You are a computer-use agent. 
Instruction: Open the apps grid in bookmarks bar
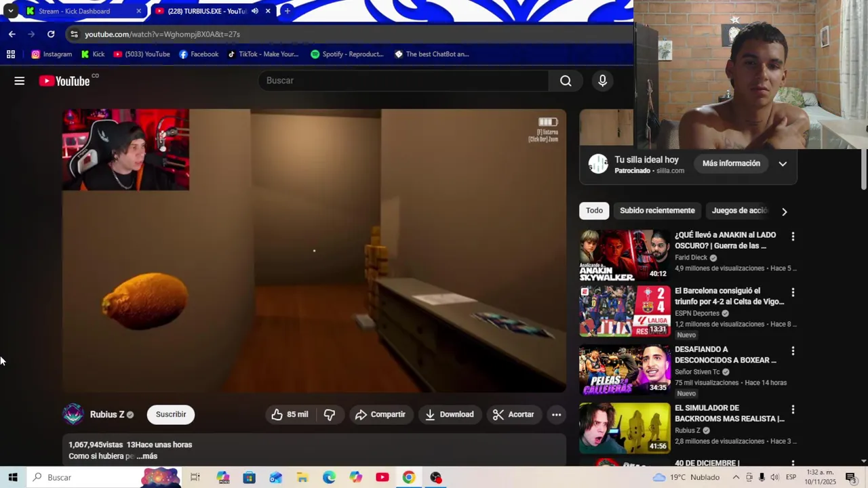[11, 54]
